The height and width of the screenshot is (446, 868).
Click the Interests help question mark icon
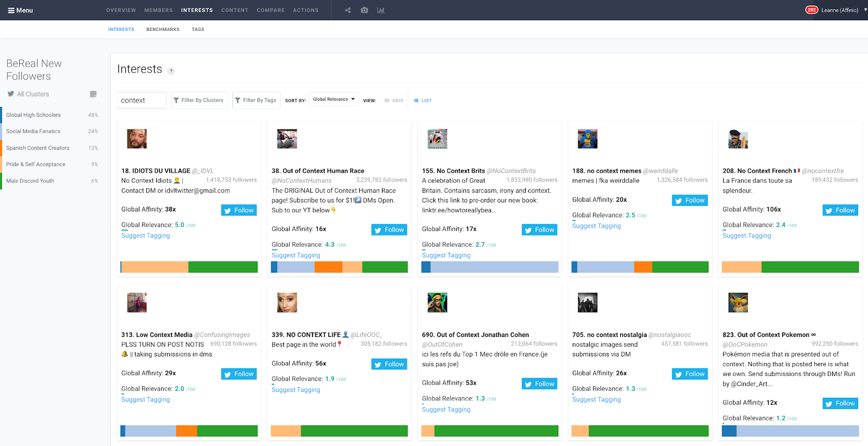point(171,71)
